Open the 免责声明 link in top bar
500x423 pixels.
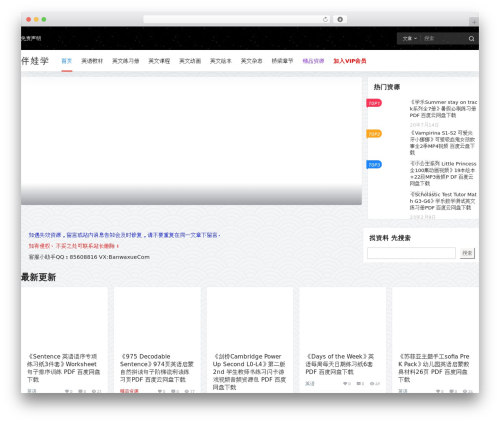point(31,38)
